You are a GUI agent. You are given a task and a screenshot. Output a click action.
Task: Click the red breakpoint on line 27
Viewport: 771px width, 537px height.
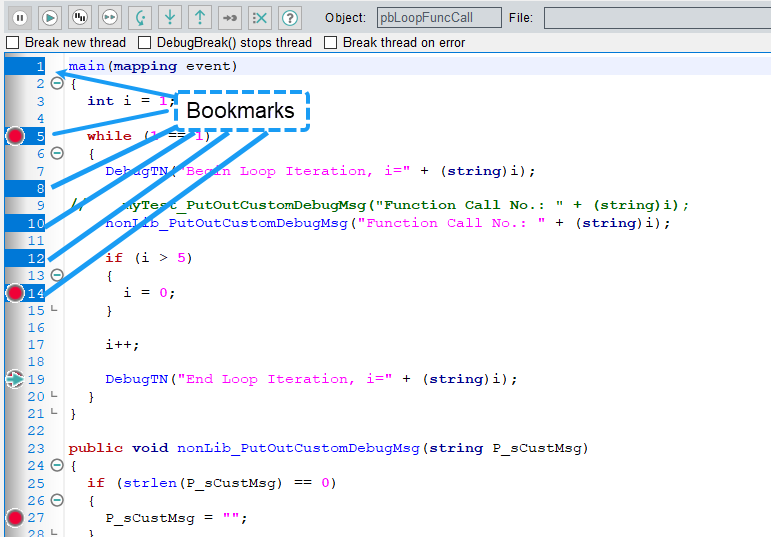coord(15,518)
